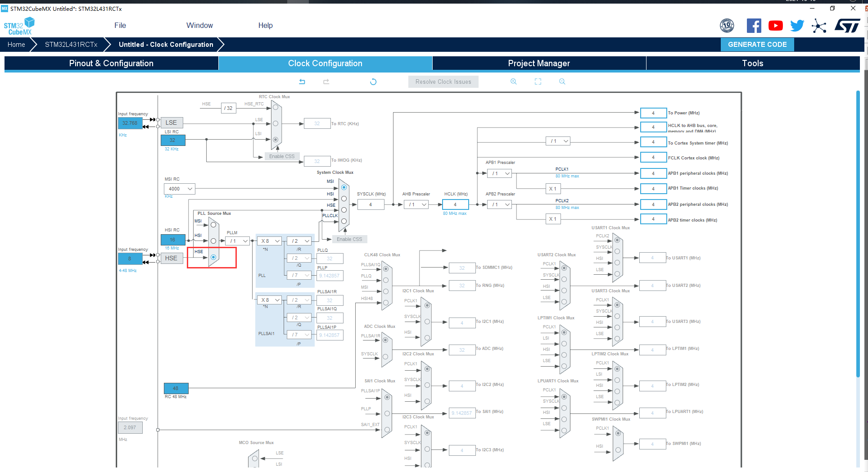
Task: Open the Window menu
Action: [199, 25]
